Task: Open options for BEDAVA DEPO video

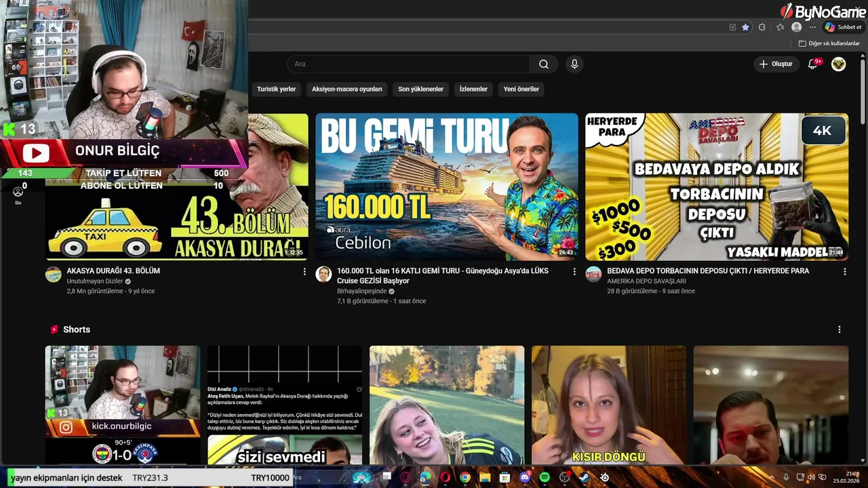Action: tap(845, 271)
